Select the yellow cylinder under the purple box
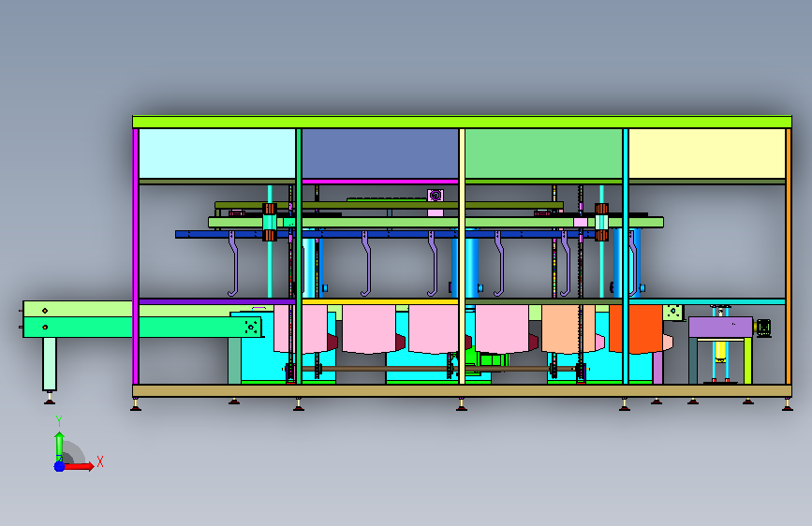Image resolution: width=812 pixels, height=526 pixels. pos(720,352)
